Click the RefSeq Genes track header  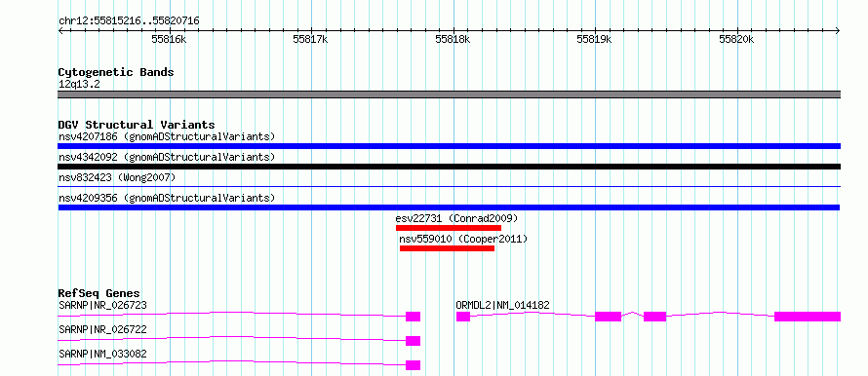pyautogui.click(x=99, y=293)
